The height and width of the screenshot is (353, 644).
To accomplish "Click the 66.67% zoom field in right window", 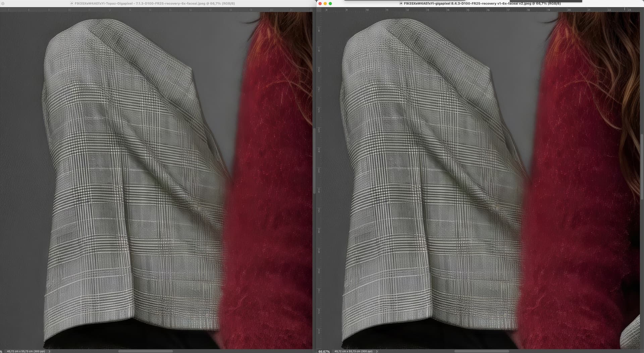I will 324,351.
